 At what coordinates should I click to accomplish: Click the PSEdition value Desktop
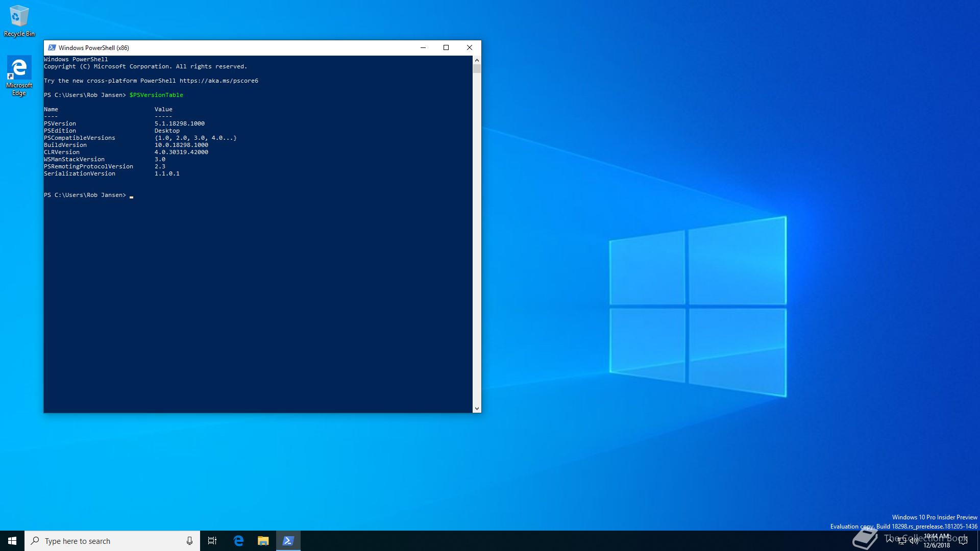(x=167, y=131)
